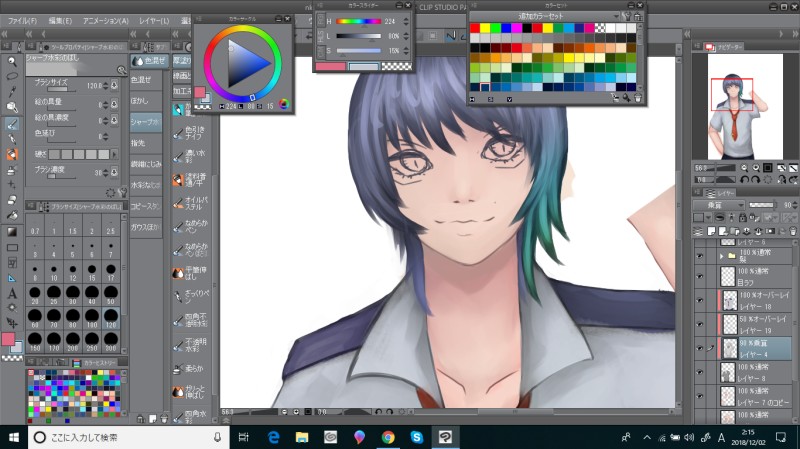Select the Blend (色混ぜ) tool in toolbox
800x449 pixels.
pyautogui.click(x=12, y=123)
